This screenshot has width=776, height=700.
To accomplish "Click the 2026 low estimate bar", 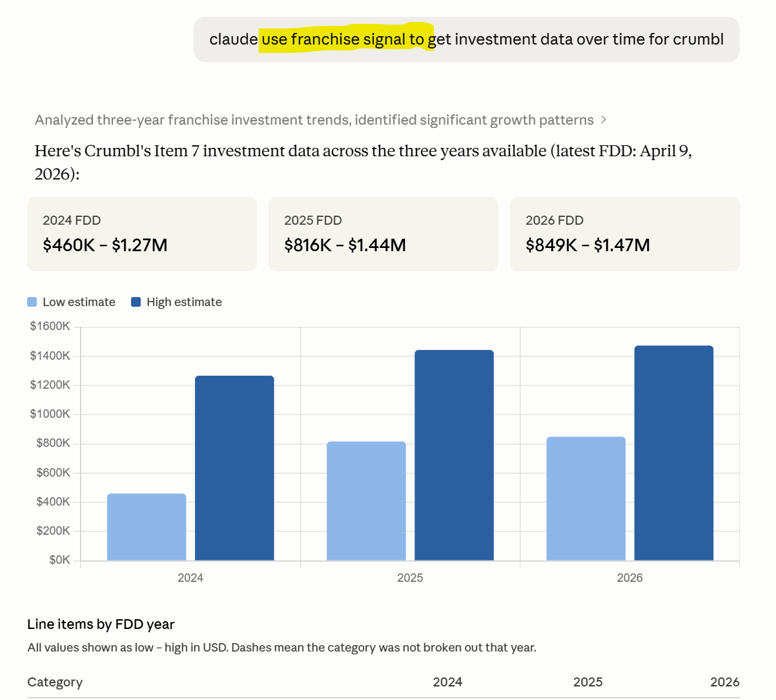I will [x=586, y=499].
